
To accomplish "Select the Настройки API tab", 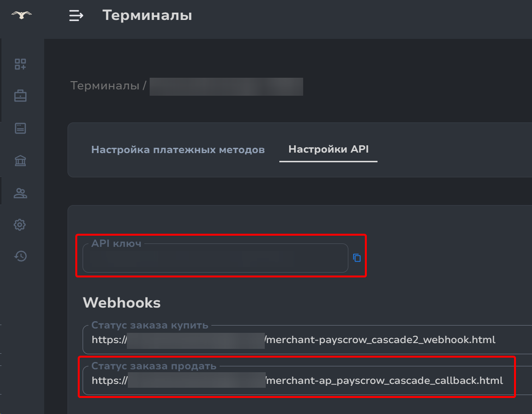I will [x=328, y=149].
